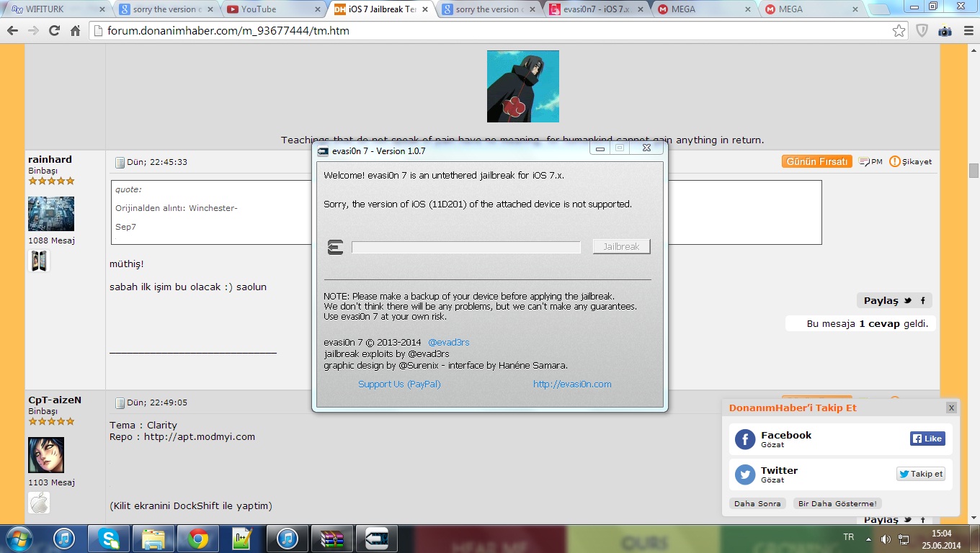This screenshot has height=553, width=980.
Task: Choose Bir Daha Gösterme! in popup
Action: 837,503
